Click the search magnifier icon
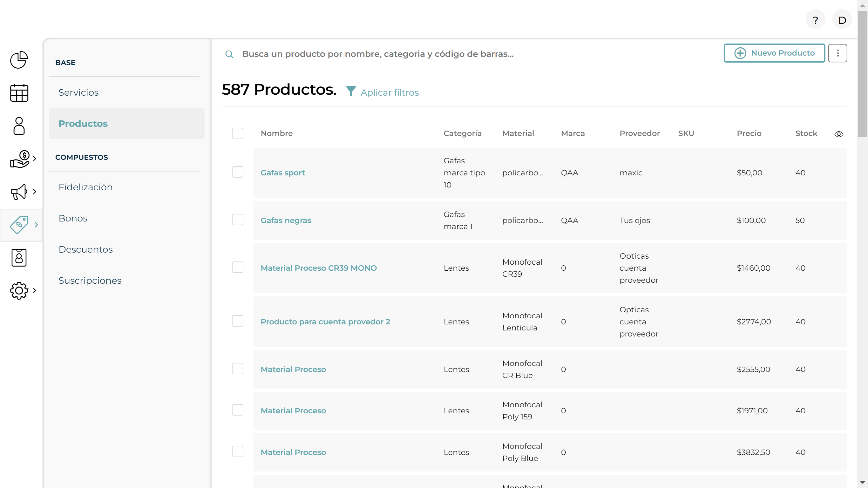The width and height of the screenshot is (868, 488). [229, 54]
